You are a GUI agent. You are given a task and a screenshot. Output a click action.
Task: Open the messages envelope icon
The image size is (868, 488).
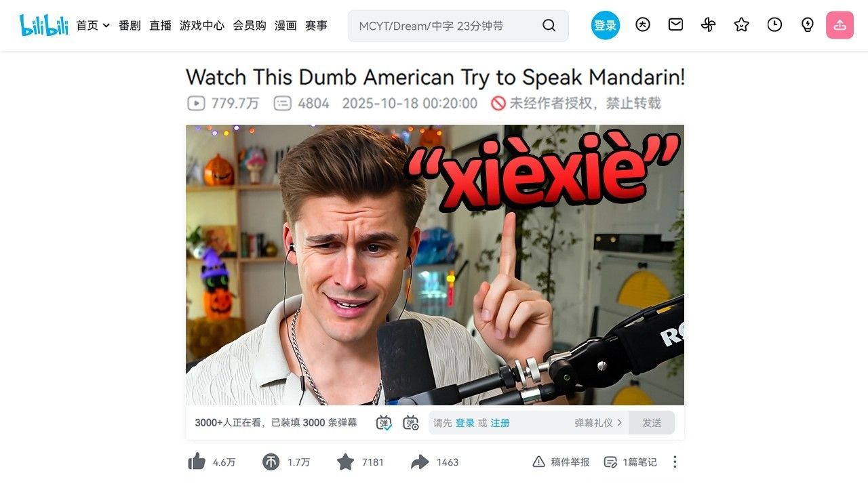[675, 25]
